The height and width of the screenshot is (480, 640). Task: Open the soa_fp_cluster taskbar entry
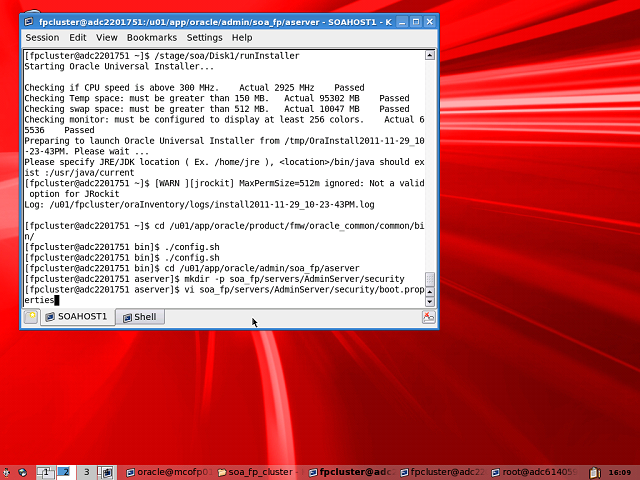259,471
